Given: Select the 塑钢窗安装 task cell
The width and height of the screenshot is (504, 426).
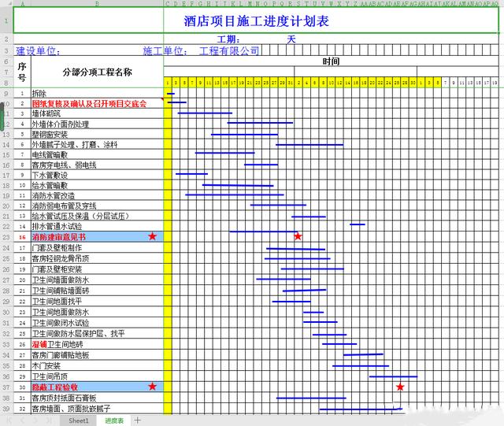Looking at the screenshot, I should click(x=98, y=135).
